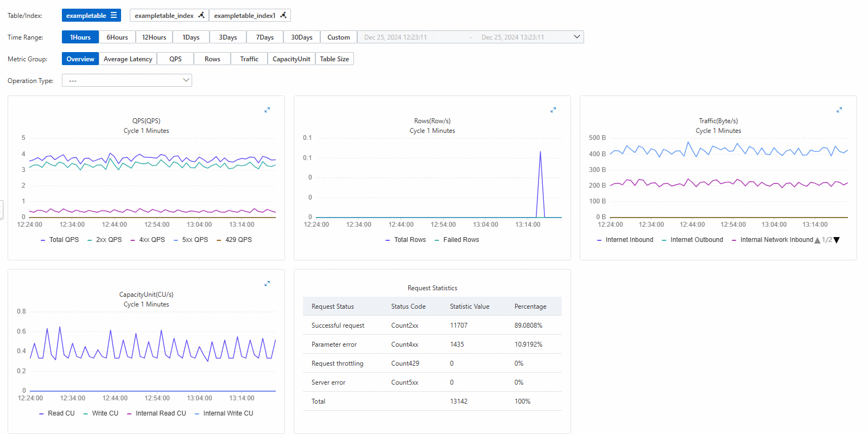Click the index icon beside exampletable_index
Image resolution: width=868 pixels, height=434 pixels.
point(201,15)
